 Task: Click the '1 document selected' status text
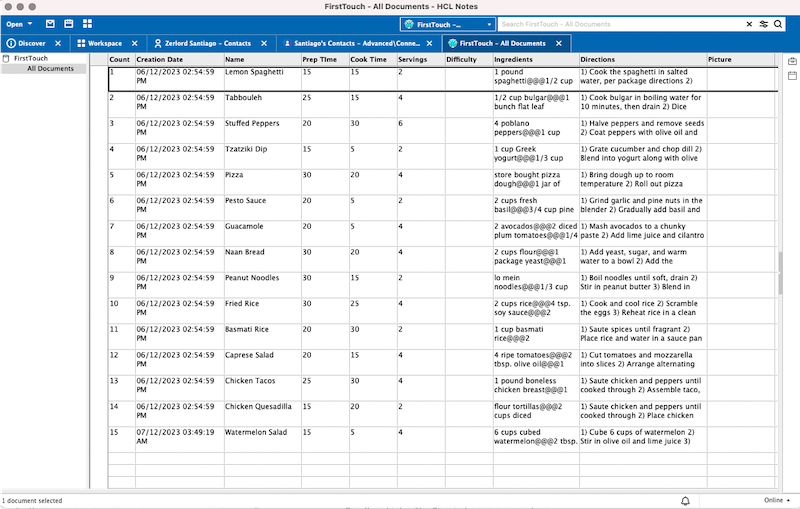[x=32, y=501]
